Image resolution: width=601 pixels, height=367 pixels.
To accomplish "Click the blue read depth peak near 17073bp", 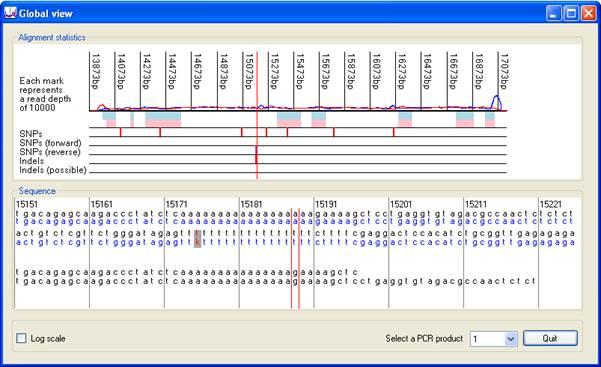I will 497,102.
